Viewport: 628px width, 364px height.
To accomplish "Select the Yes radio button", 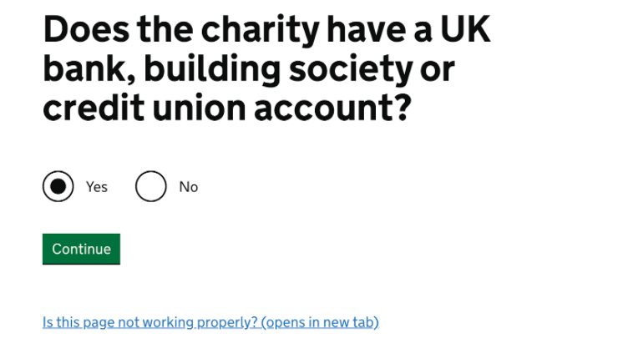I will tap(58, 187).
